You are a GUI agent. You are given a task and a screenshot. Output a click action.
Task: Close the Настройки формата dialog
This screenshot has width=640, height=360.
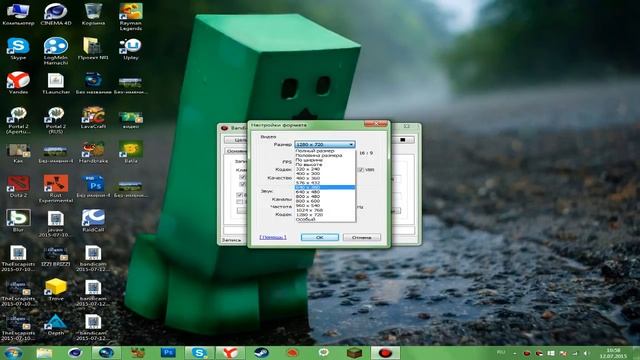[x=376, y=124]
